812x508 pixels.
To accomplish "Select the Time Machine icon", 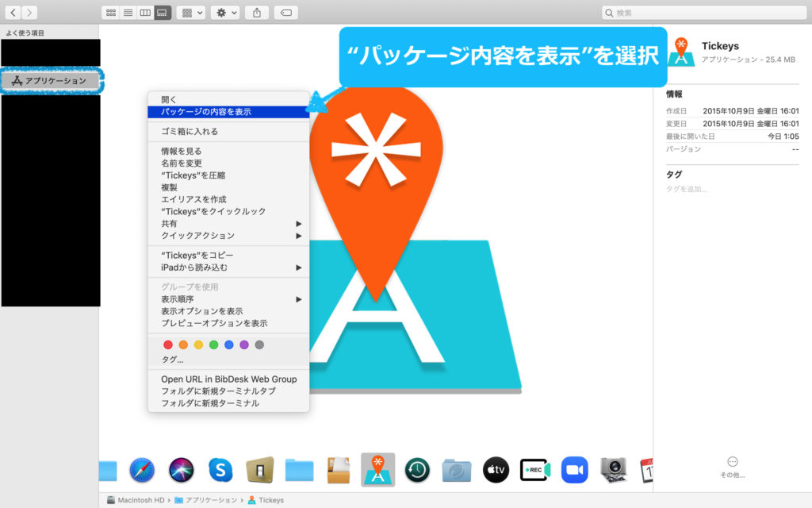I will [x=417, y=470].
